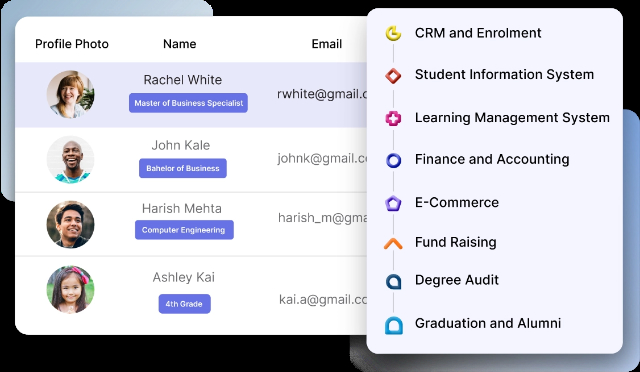Click the dark blue Degree Audit icon
This screenshot has width=640, height=372.
pos(393,281)
